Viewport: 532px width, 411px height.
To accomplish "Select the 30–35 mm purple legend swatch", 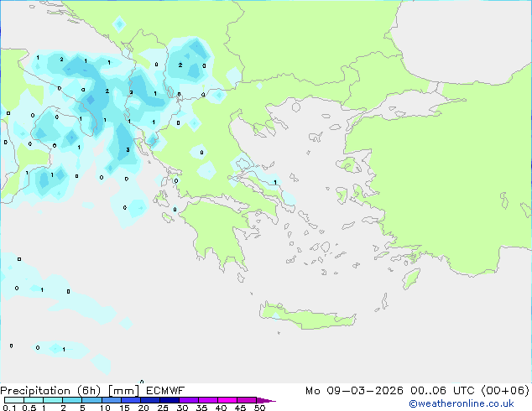I will (x=188, y=400).
